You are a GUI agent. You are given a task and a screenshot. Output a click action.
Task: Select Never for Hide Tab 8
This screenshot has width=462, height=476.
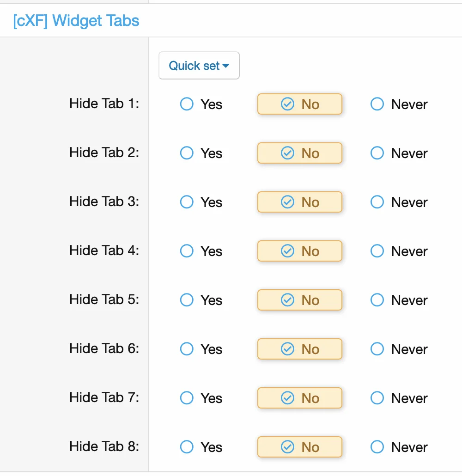coord(377,447)
